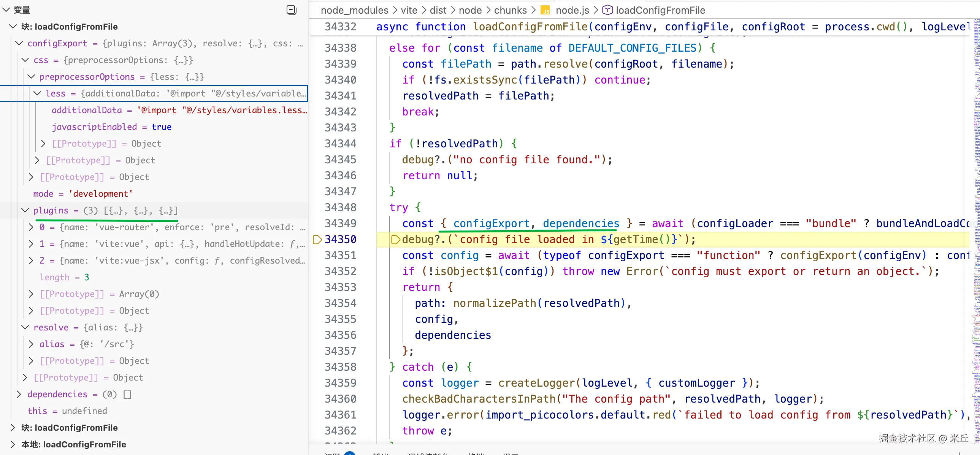
Task: Click the JS file icon in breadcrumb
Action: coord(545,10)
